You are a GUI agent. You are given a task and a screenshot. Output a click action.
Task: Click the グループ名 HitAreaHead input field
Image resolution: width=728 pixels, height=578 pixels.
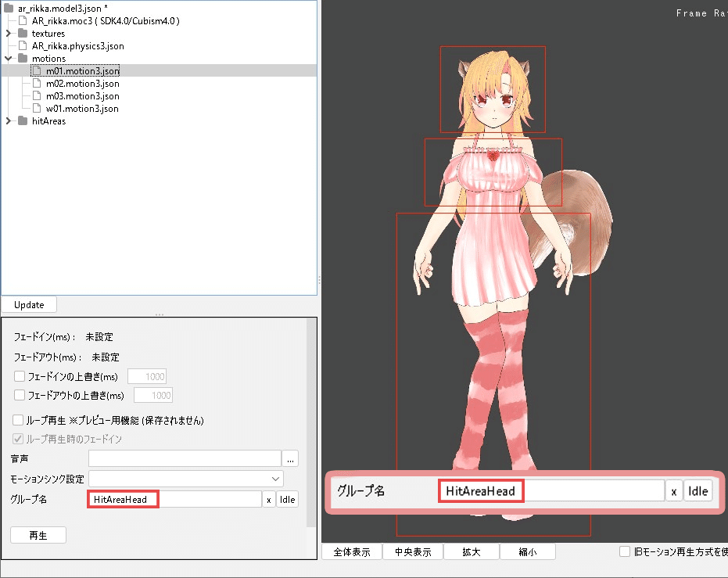(174, 500)
